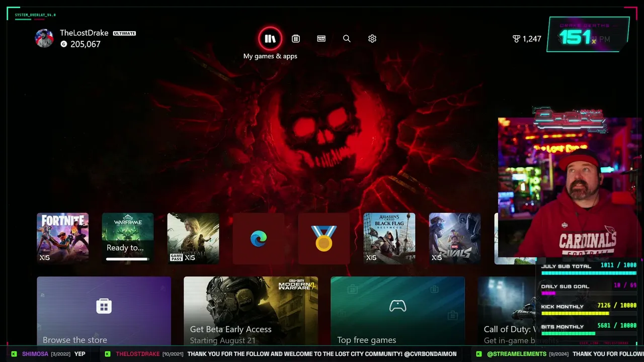Click the controller icon on Top free games card

click(x=398, y=306)
